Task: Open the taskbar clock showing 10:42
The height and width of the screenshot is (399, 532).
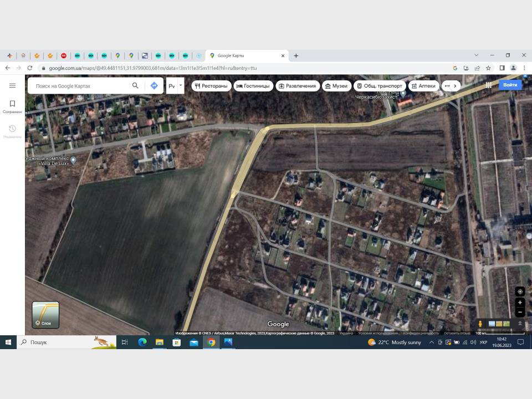Action: point(502,342)
